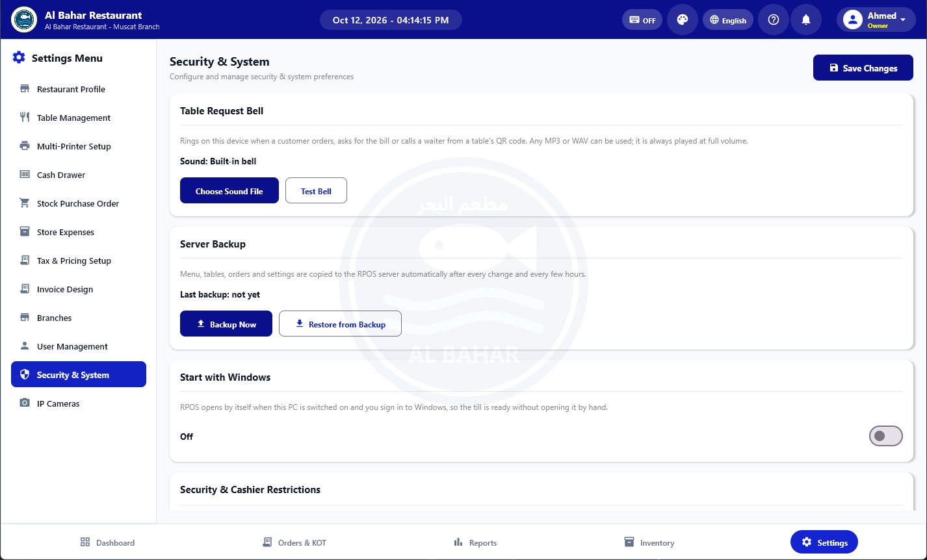Go to Invoice Design settings
Screen dimensions: 927x560
coord(79,289)
